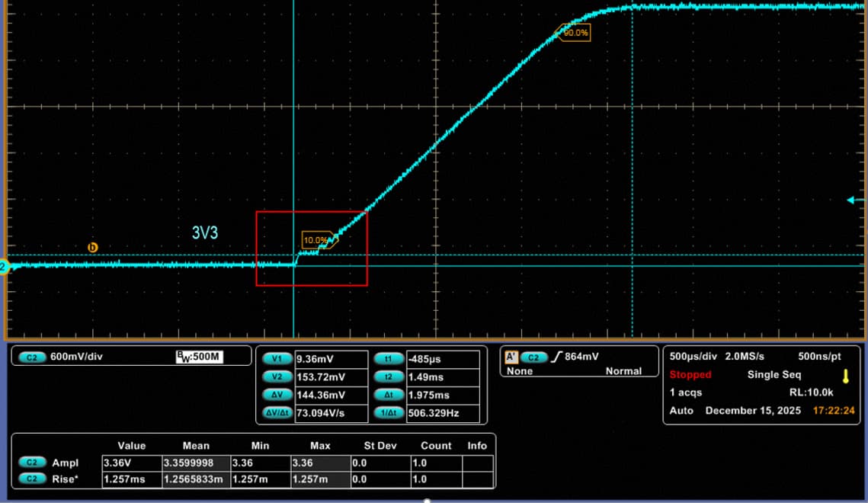The height and width of the screenshot is (503, 868).
Task: Select the V2 cursor badge
Action: coord(277,377)
